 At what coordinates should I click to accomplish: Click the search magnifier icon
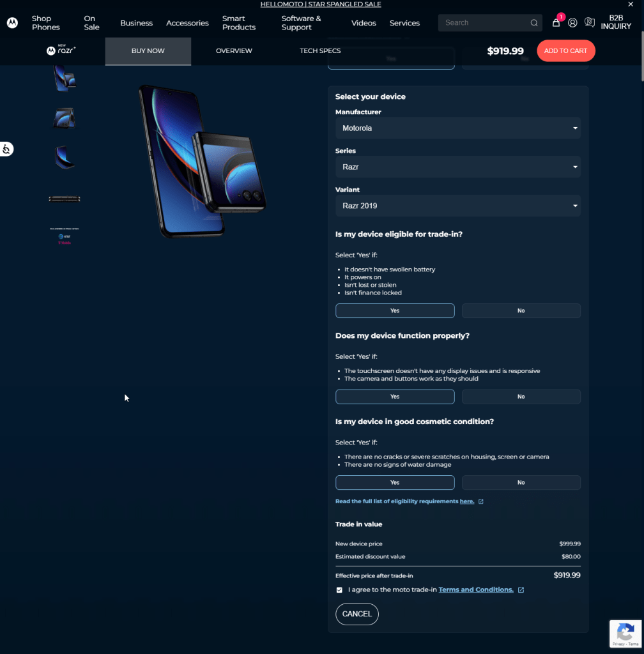(x=534, y=23)
